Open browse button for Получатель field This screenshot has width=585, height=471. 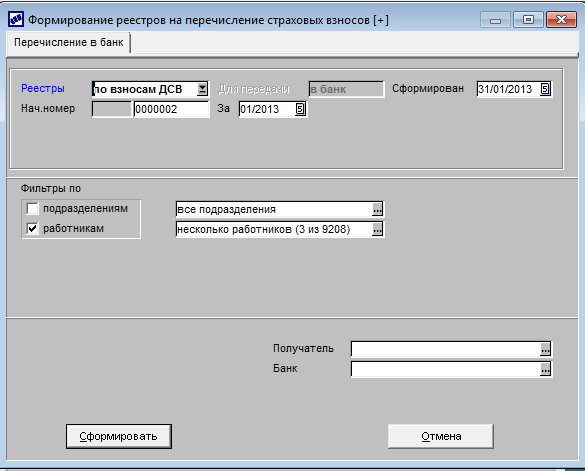[545, 349]
